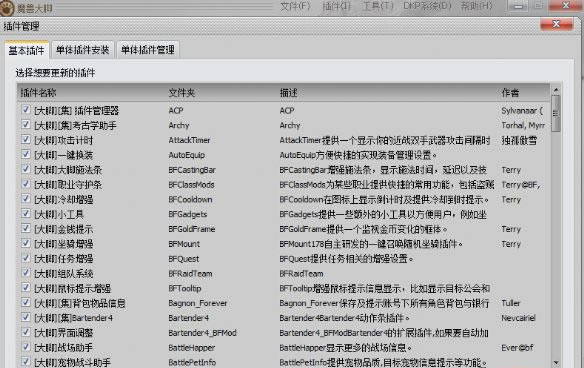Select the [大脚][集] 插件管理器 row name
This screenshot has width=584, height=368.
[x=76, y=111]
